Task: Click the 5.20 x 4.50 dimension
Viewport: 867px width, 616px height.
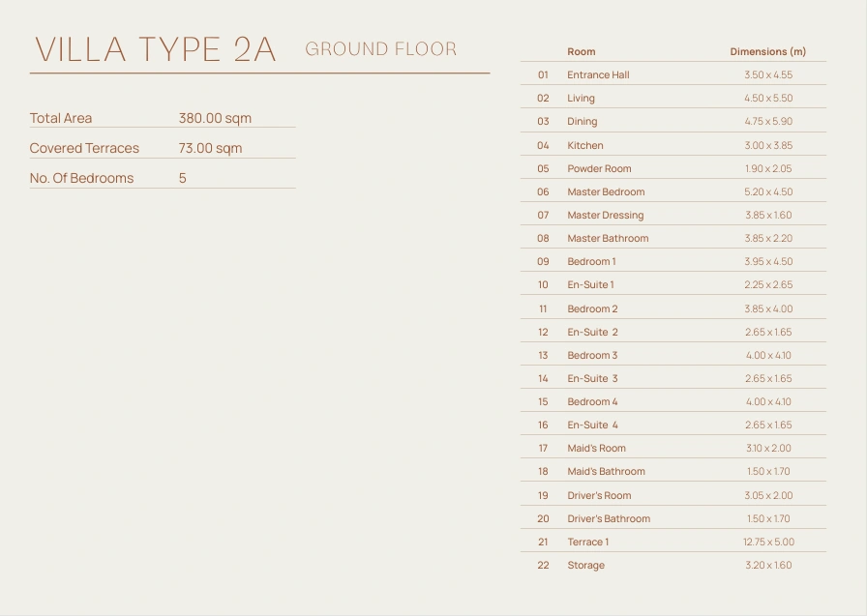Action: 768,191
